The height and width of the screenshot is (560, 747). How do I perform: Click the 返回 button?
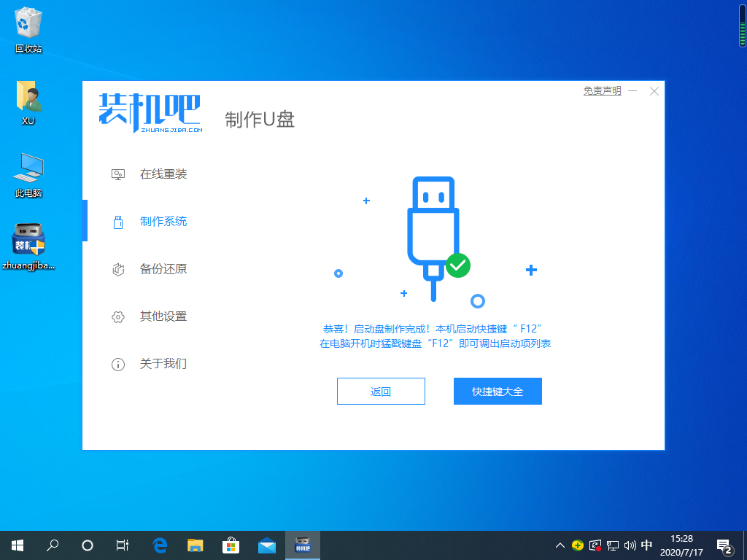pyautogui.click(x=381, y=391)
